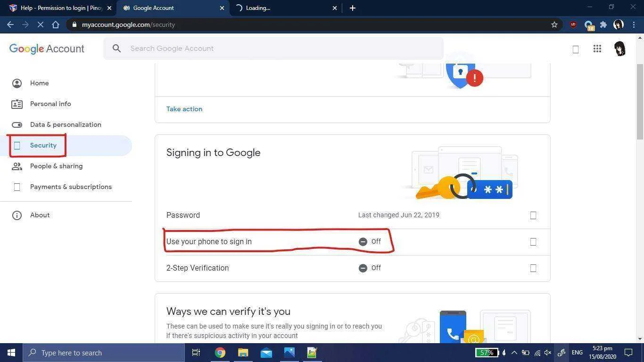Click the Password label
Screen dimensions: 644x362
pyautogui.click(x=183, y=215)
